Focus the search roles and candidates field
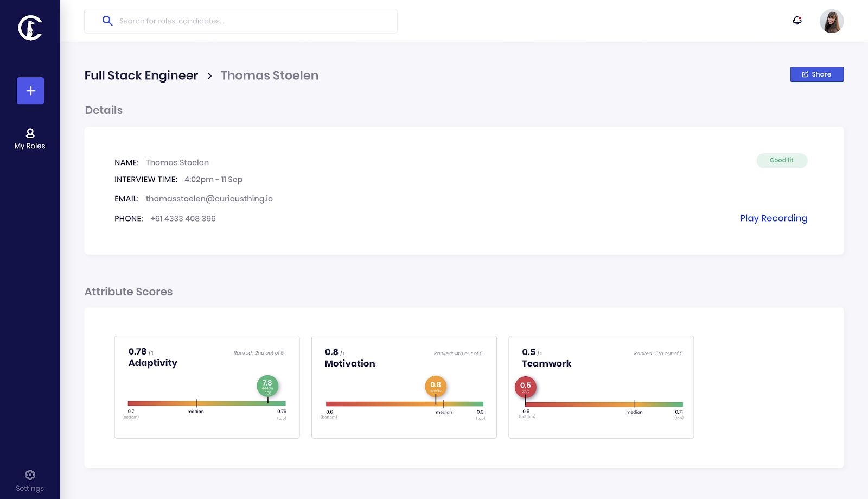 pos(241,21)
